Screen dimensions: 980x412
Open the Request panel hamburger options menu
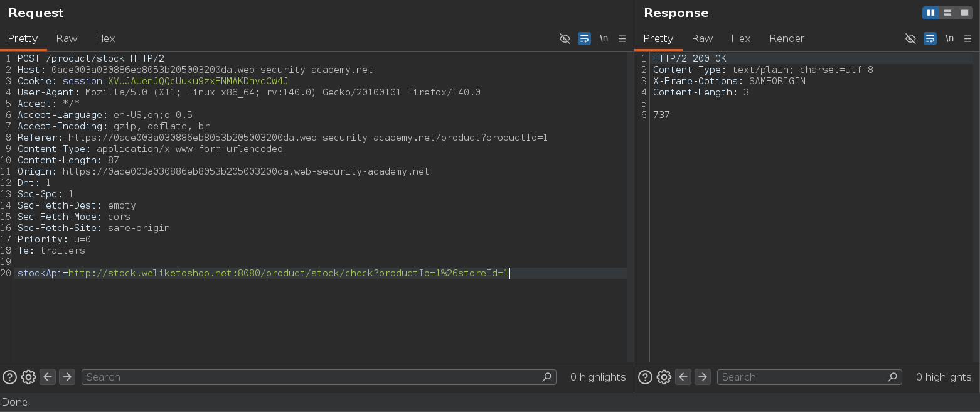pos(622,38)
